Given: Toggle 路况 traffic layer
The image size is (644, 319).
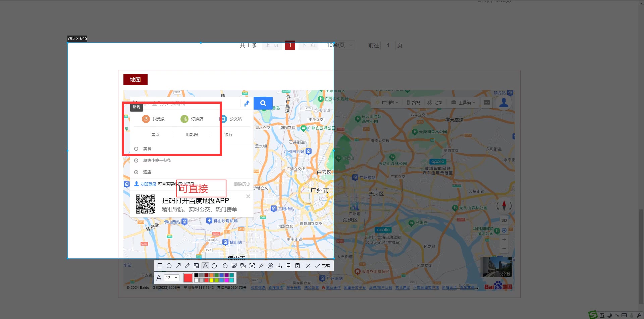Looking at the screenshot, I should pyautogui.click(x=413, y=103).
